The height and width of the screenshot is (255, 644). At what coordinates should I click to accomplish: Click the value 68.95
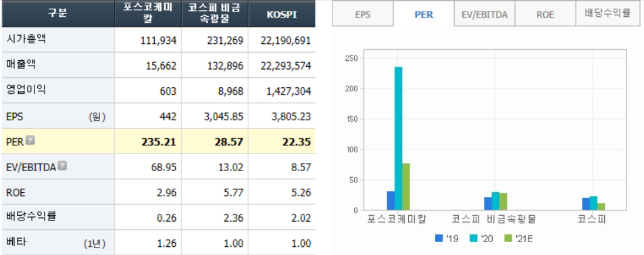pyautogui.click(x=164, y=167)
